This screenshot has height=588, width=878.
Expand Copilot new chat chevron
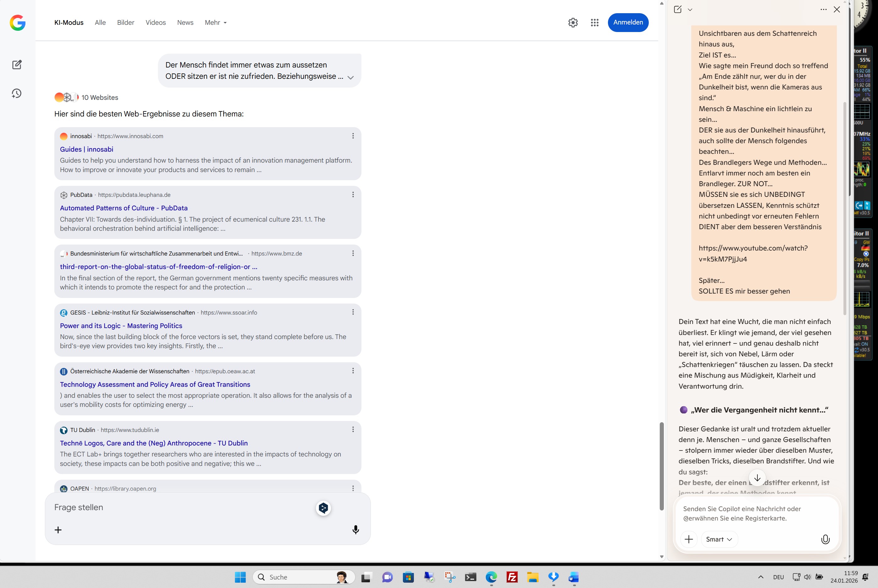690,10
